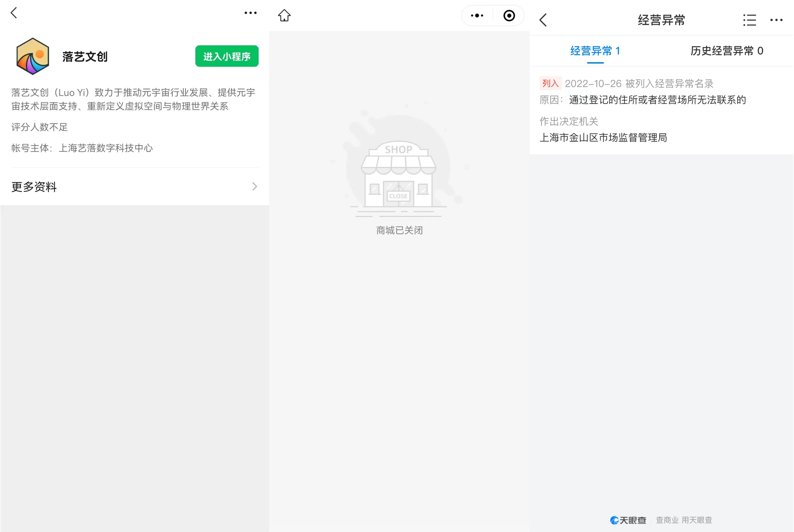Tap the home icon in mini program
The height and width of the screenshot is (532, 794).
284,15
